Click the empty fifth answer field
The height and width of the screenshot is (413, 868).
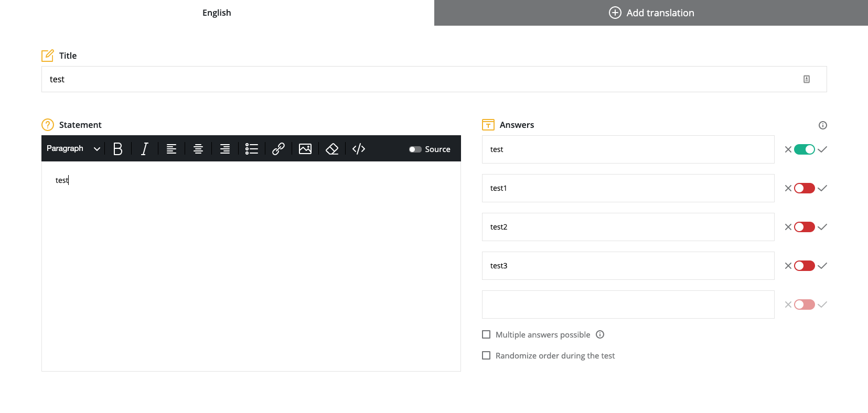pos(628,305)
